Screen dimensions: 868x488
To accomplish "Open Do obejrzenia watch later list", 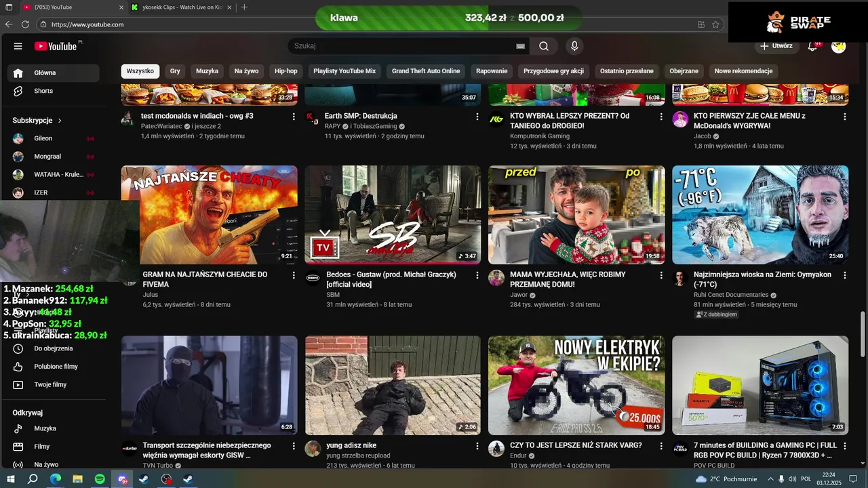I will pos(53,348).
